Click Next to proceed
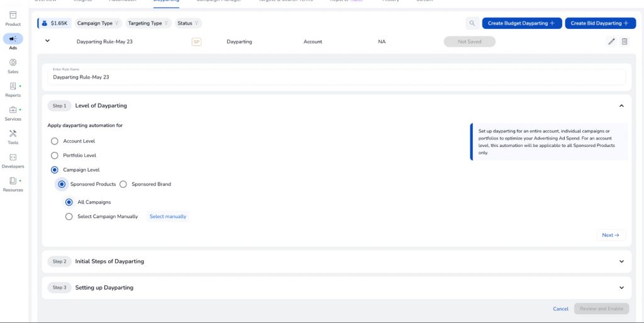 [x=611, y=235]
